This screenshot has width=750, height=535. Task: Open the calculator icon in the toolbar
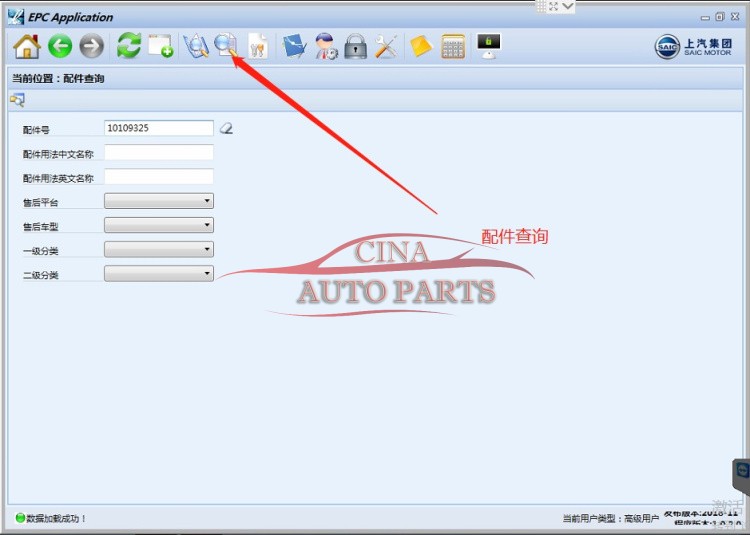(x=453, y=46)
